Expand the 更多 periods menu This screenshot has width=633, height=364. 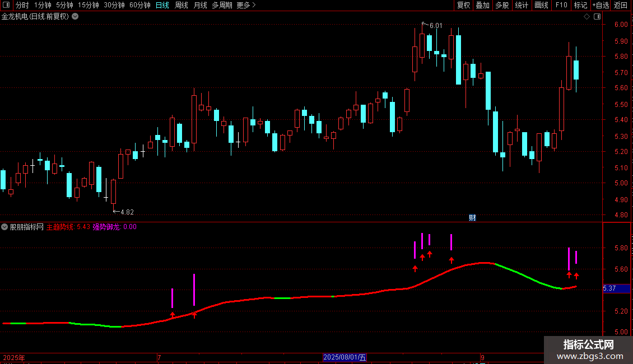coord(246,5)
